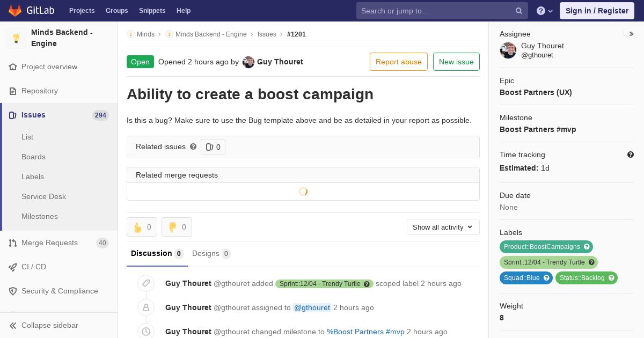Click the Security & Compliance shield icon

[x=13, y=291]
